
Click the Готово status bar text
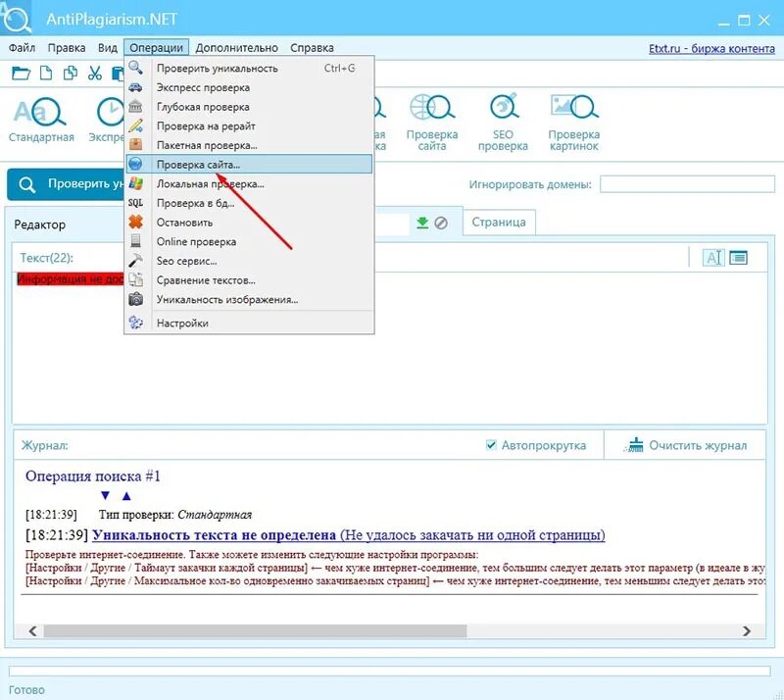point(26,690)
